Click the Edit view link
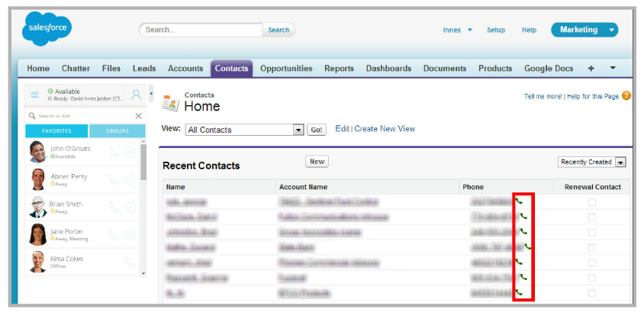644x312 pixels. pos(342,129)
